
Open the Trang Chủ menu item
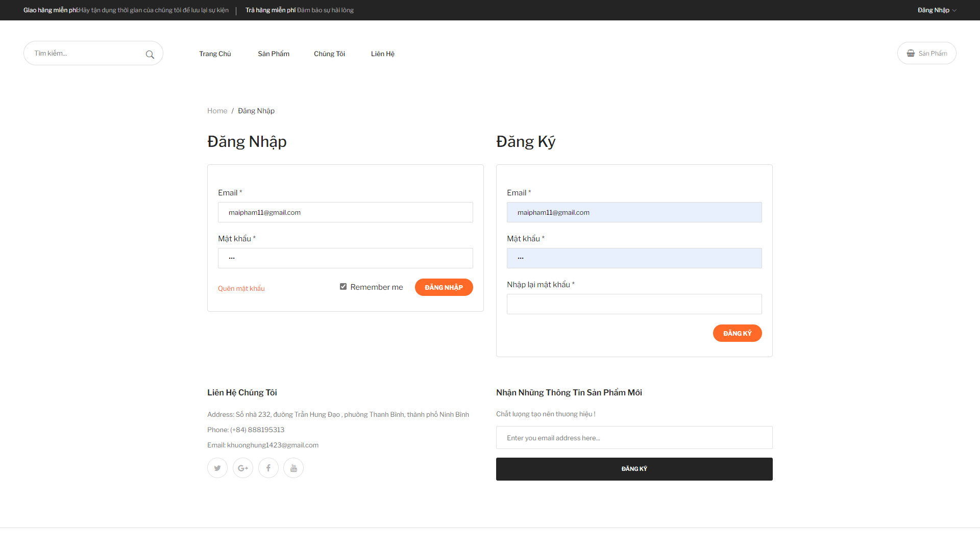point(215,54)
